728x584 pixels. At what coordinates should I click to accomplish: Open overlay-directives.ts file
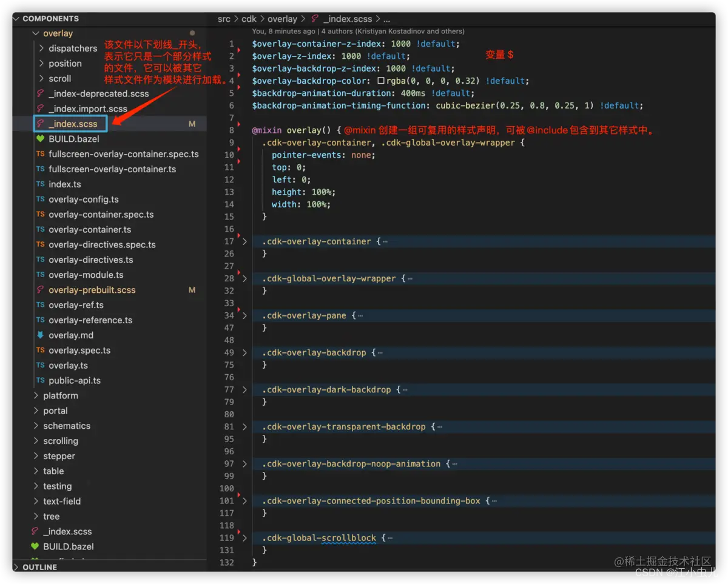(x=91, y=260)
